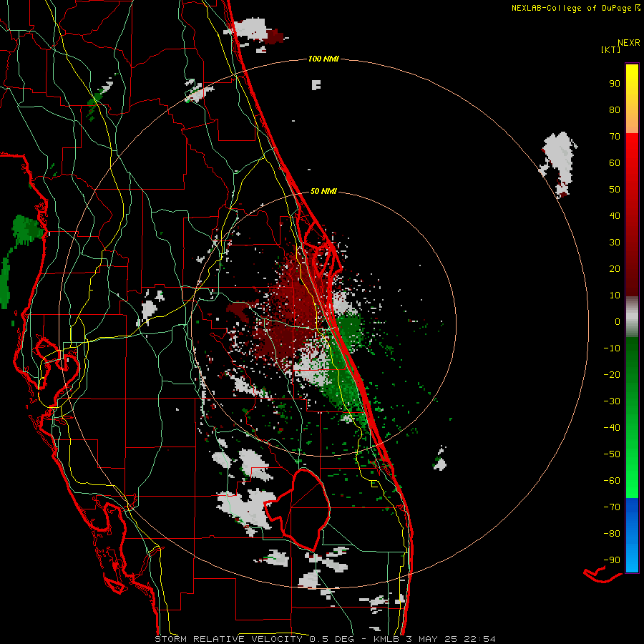644x644 pixels.
Task: Click the gray zero-velocity segment of color bar
Action: tap(632, 317)
